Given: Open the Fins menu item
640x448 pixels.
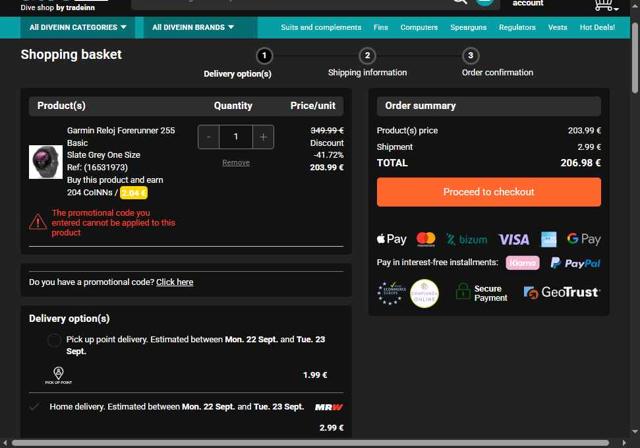Looking at the screenshot, I should (380, 27).
